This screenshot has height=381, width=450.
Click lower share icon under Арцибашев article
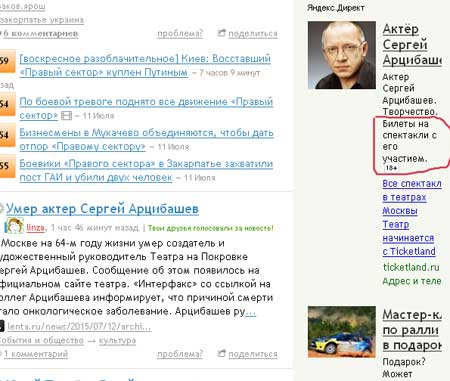click(222, 353)
